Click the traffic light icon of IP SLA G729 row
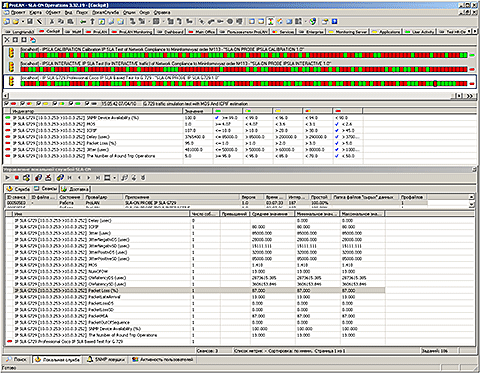 12,81
